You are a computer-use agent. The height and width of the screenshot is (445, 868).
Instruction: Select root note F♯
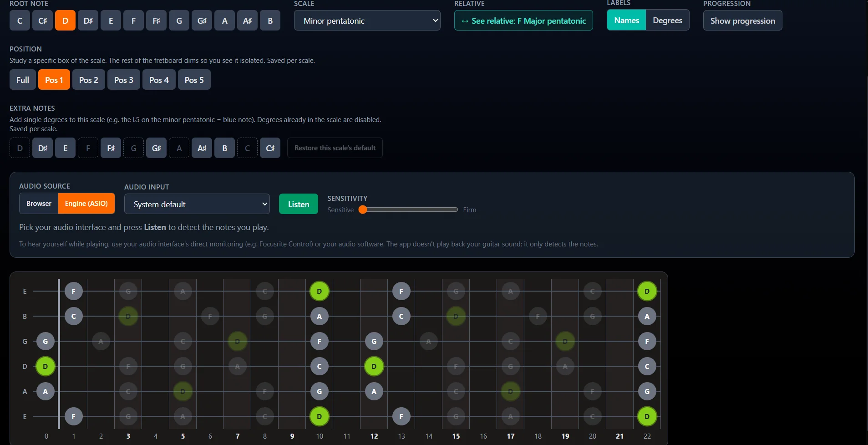tap(156, 20)
